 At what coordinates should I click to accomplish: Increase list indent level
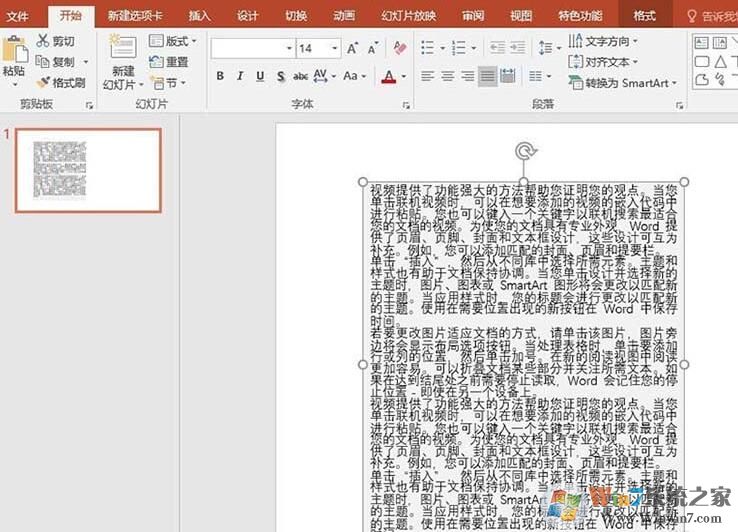pyautogui.click(x=518, y=48)
